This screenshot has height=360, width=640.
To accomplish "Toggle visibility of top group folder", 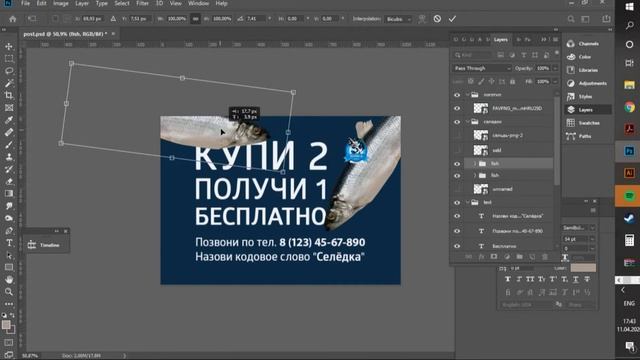I will (457, 95).
